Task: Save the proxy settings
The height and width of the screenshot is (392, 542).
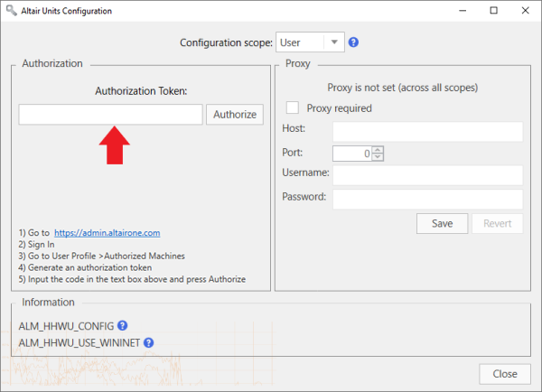Action: coord(442,223)
